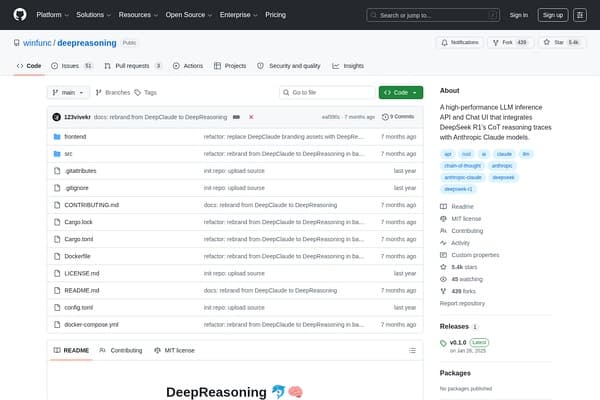The width and height of the screenshot is (600, 400).
Task: View 439 forks link in About
Action: pyautogui.click(x=458, y=291)
